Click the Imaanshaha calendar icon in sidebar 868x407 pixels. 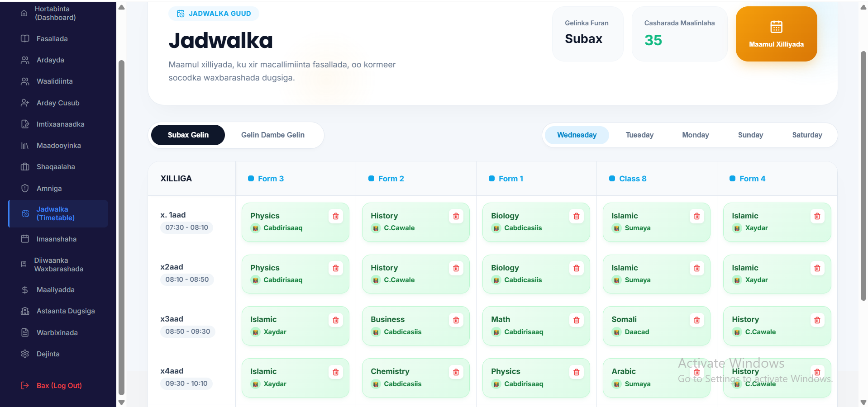(x=25, y=239)
